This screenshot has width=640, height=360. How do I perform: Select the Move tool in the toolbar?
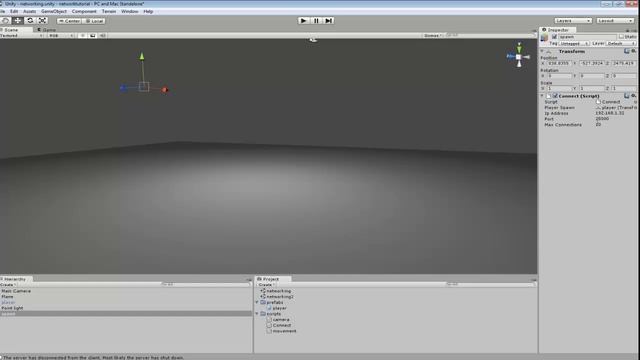[18, 20]
